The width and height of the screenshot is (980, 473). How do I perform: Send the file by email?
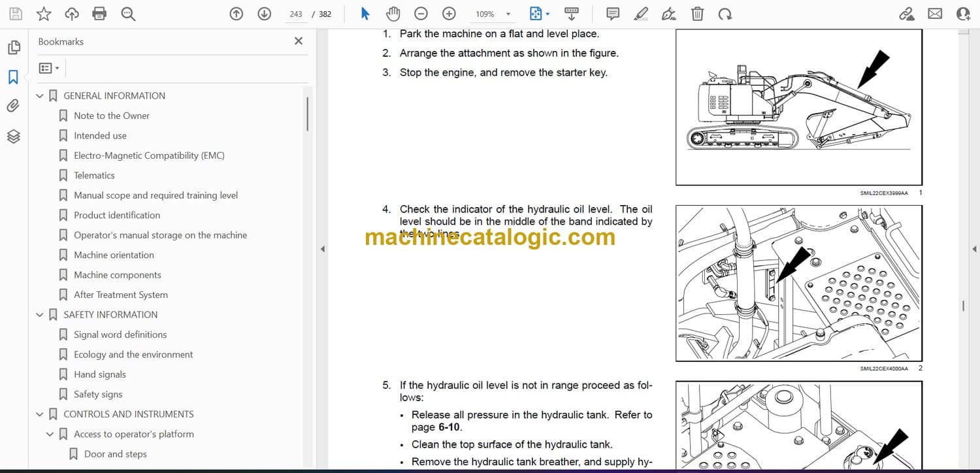point(935,14)
